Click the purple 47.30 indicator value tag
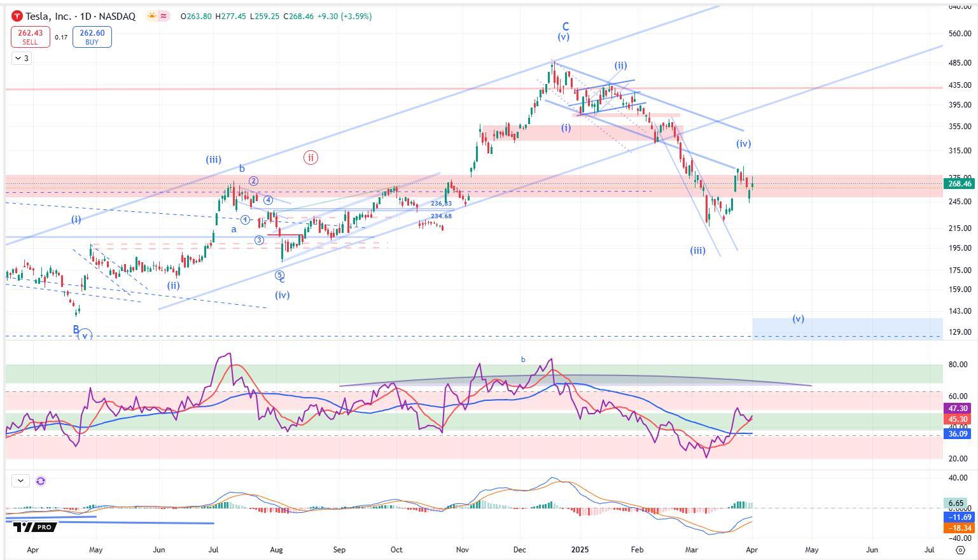 (958, 409)
